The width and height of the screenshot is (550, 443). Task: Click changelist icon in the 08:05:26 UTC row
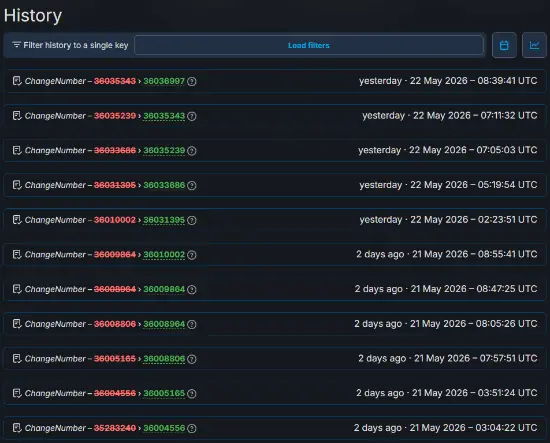coord(17,324)
